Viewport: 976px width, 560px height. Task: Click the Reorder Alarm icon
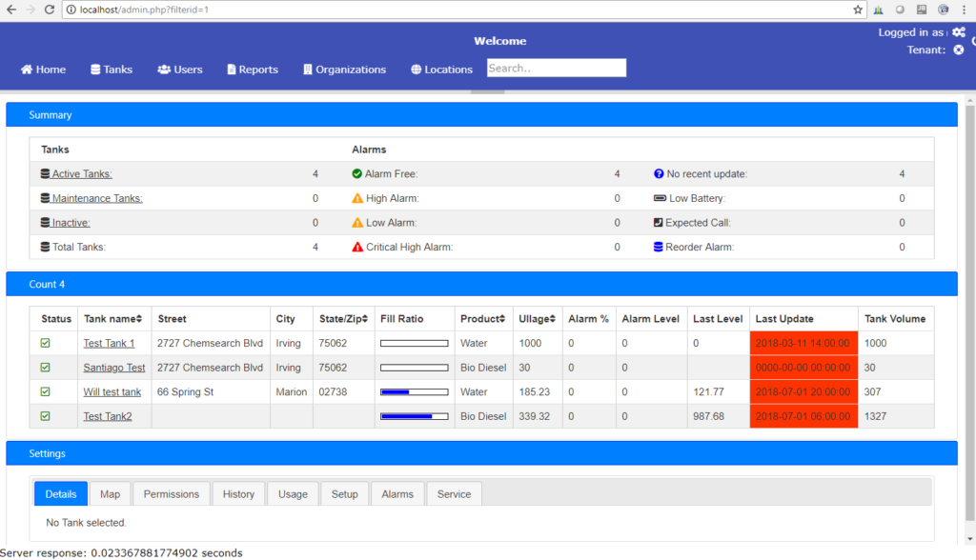pyautogui.click(x=658, y=247)
